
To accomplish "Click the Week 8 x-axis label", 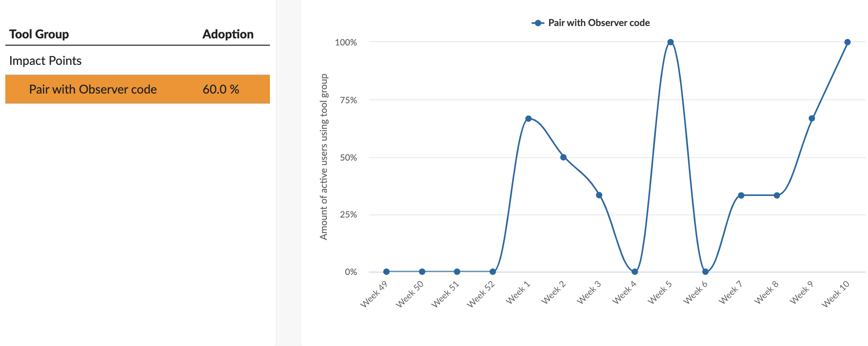I will coord(766,293).
